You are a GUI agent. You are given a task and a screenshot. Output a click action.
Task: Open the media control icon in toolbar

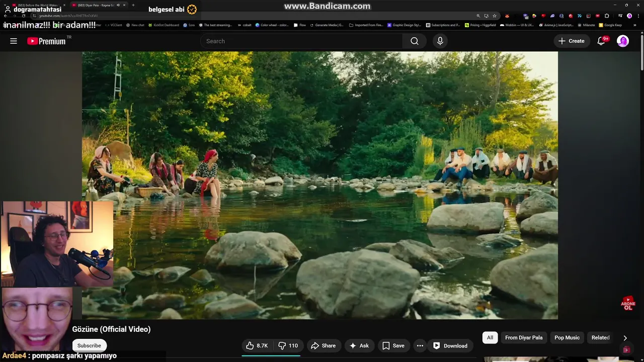coord(620,16)
